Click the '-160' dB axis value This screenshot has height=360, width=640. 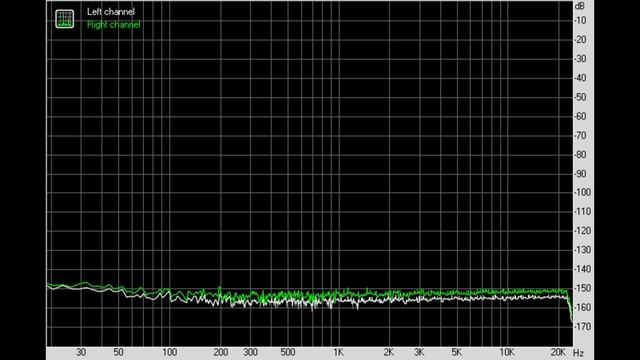point(582,307)
